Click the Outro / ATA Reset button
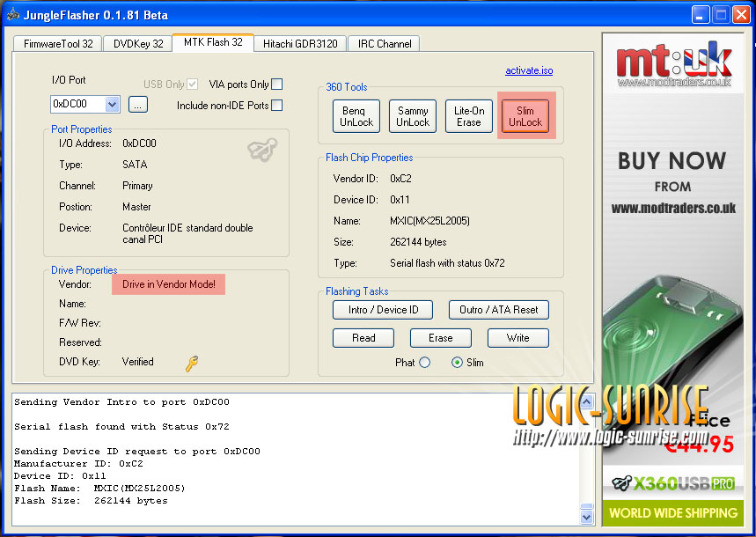This screenshot has height=537, width=756. [x=499, y=310]
